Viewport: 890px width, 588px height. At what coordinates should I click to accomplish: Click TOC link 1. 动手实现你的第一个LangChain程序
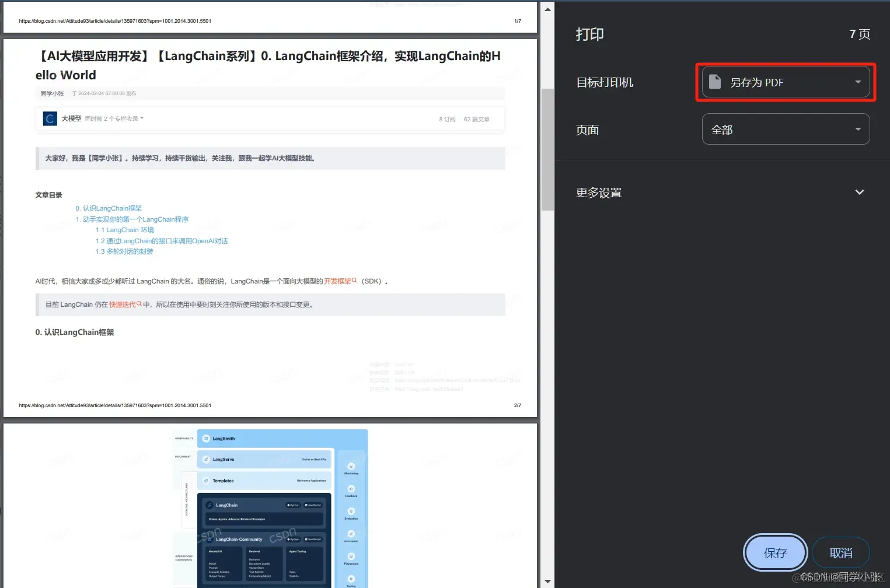[132, 219]
